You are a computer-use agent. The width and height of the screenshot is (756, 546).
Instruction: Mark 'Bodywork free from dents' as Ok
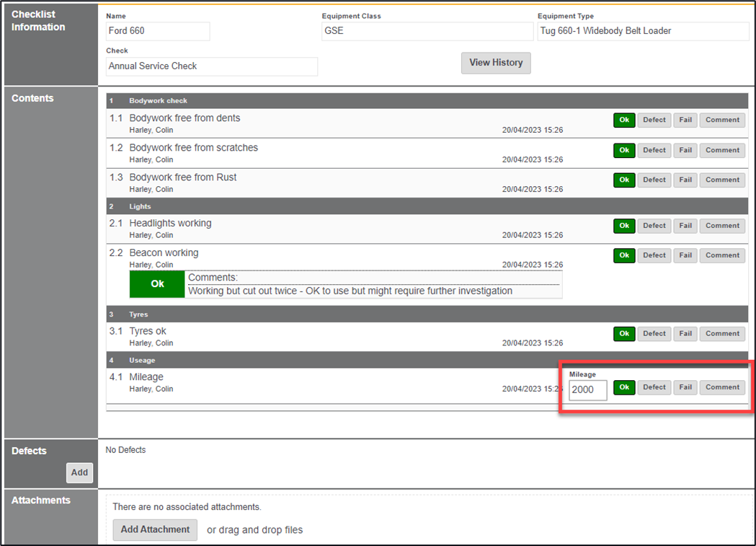[624, 120]
